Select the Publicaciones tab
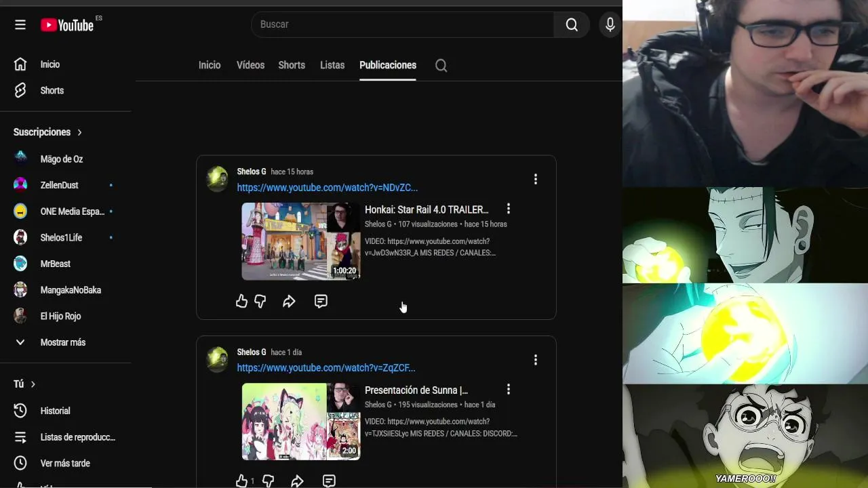This screenshot has width=868, height=488. click(388, 65)
